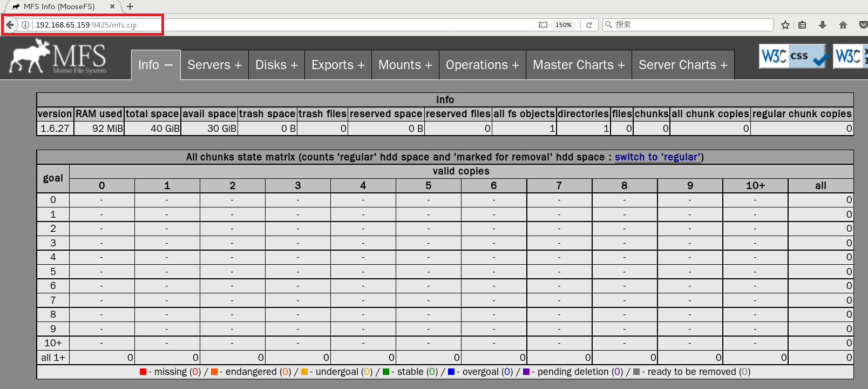This screenshot has height=389, width=868.
Task: Click the yellow undergoal legend swatch
Action: (x=304, y=372)
